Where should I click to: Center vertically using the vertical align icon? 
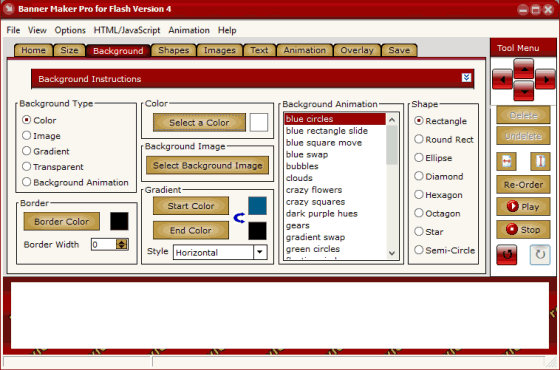coord(540,161)
